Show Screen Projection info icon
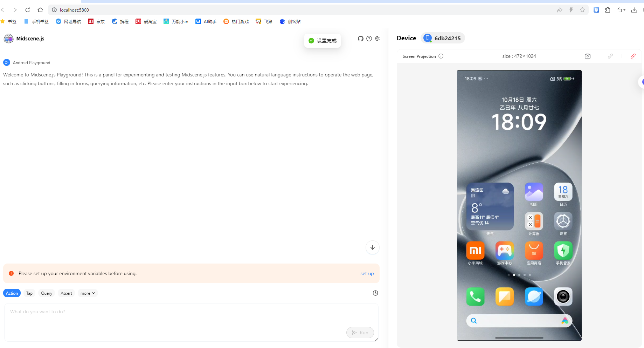 441,56
